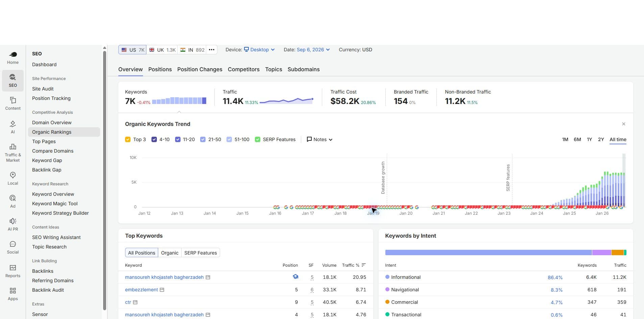The width and height of the screenshot is (644, 319).
Task: Click the more databases ellipsis icon
Action: [212, 50]
